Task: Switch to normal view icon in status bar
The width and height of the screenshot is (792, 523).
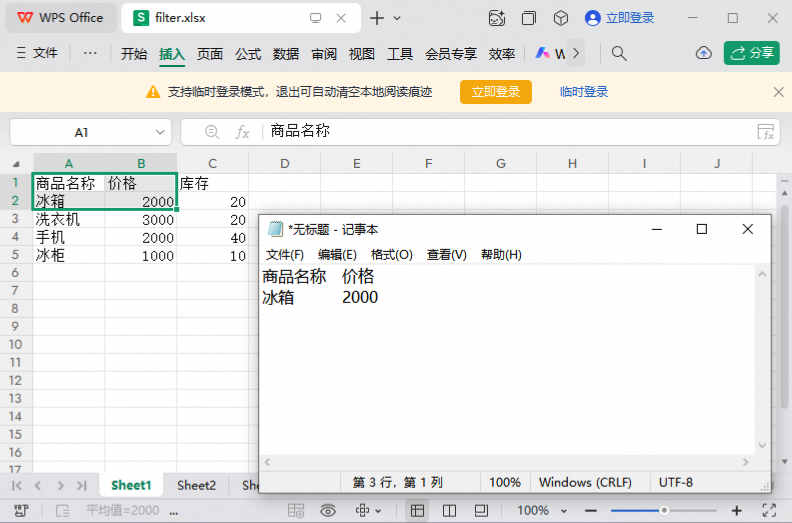Action: [417, 511]
